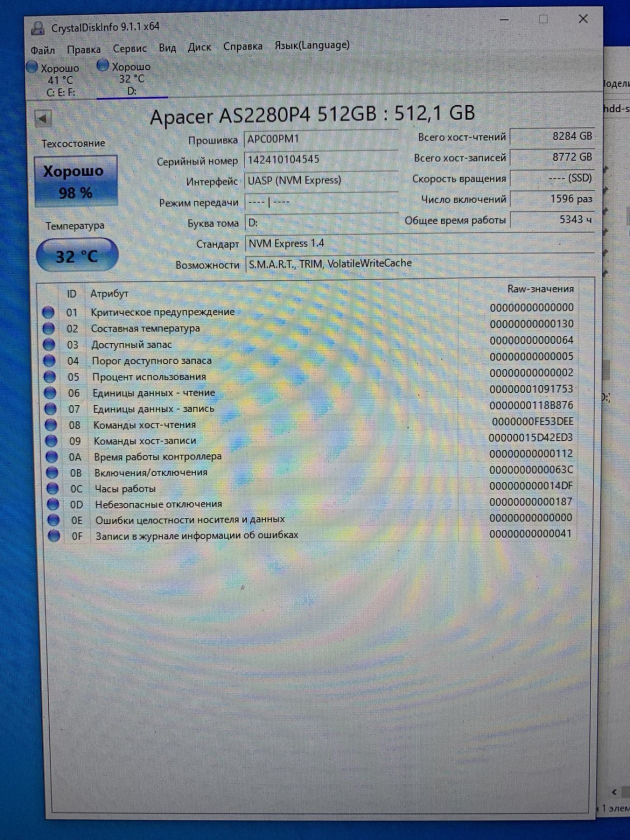Click the Возможности field with S.M.A.R.T., TRIM

(419, 264)
